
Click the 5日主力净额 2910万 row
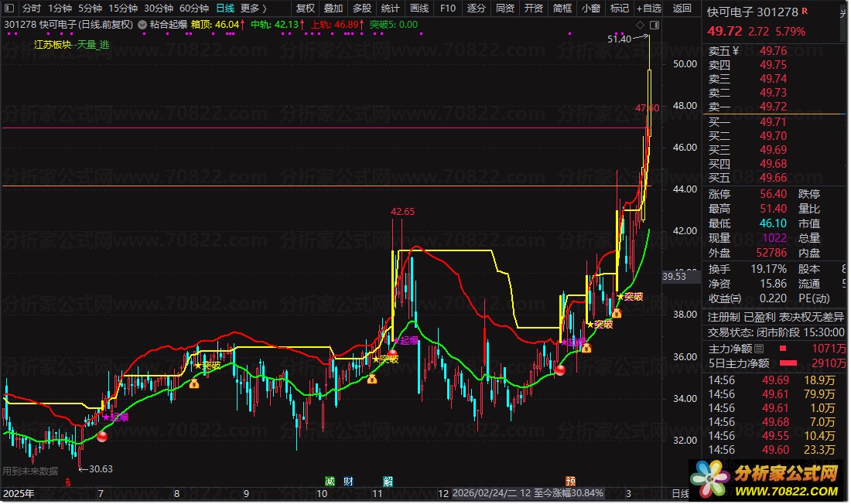(777, 363)
